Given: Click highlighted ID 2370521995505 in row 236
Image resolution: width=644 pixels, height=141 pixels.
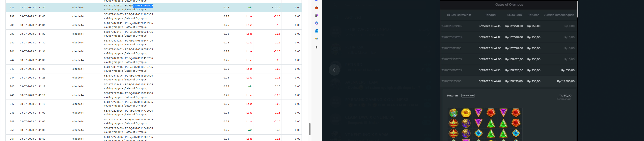Looking at the screenshot, I should click(143, 5).
